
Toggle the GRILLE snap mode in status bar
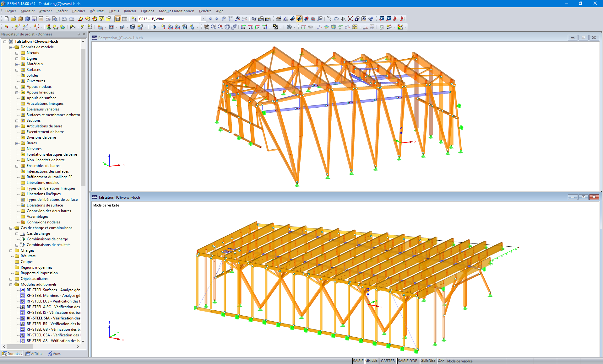pyautogui.click(x=372, y=361)
